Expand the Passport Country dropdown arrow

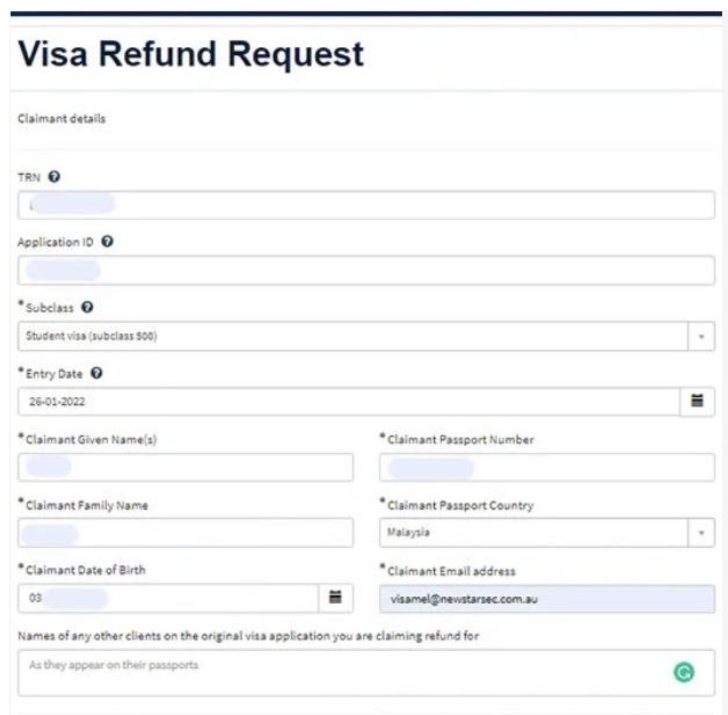(700, 532)
